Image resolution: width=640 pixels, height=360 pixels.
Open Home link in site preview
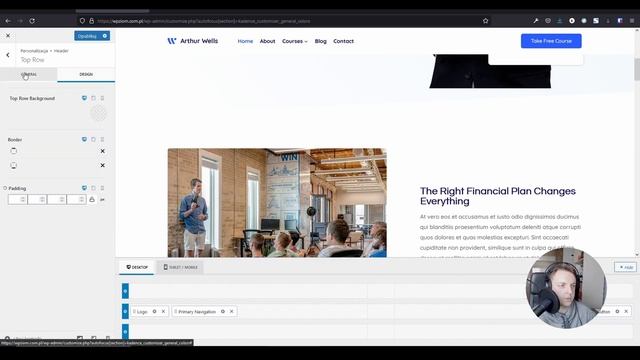click(245, 41)
